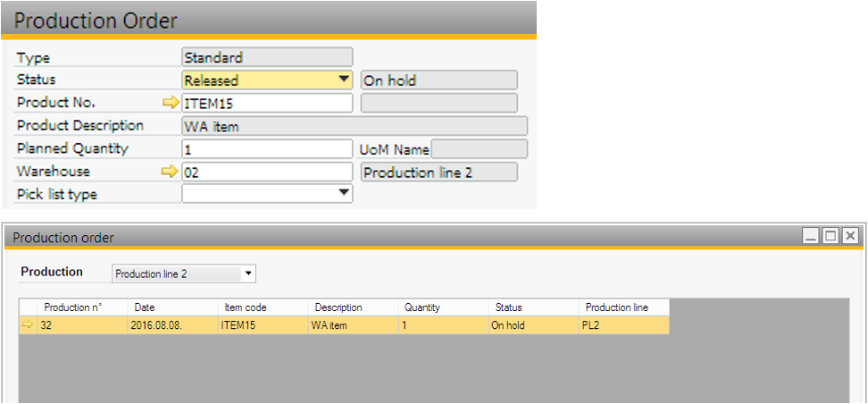Minimize the Production order window
The image size is (868, 404).
pyautogui.click(x=811, y=236)
